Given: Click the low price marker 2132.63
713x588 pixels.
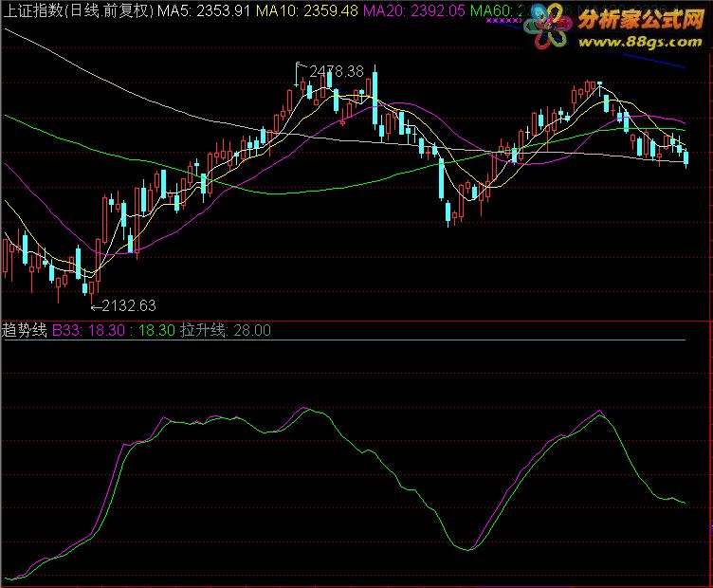Looking at the screenshot, I should (129, 305).
